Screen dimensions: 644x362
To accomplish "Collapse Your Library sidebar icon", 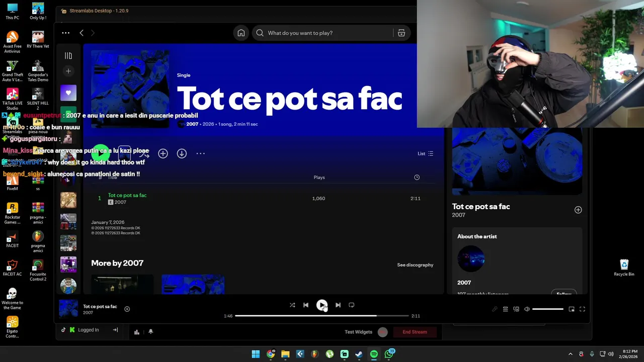I will (68, 56).
